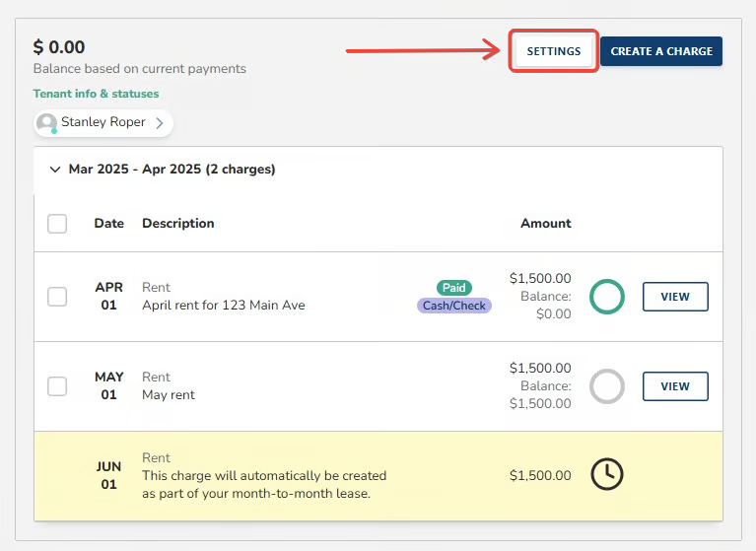Open Stanley Roper tenant chip

pos(103,123)
